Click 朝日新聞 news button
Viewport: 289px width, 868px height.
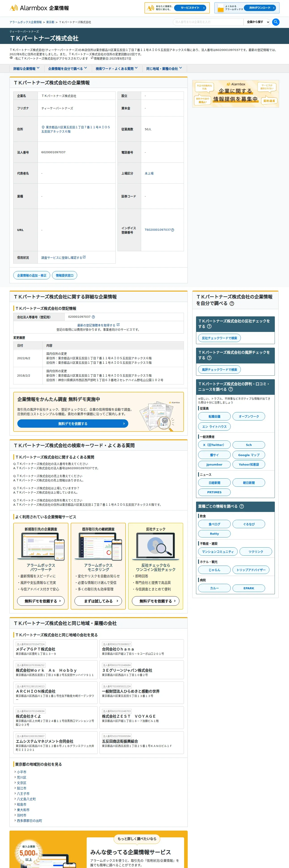(249, 483)
